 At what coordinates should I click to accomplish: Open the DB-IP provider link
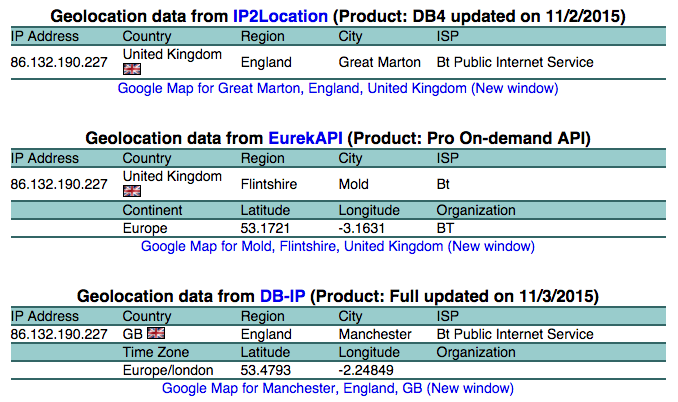coord(284,296)
